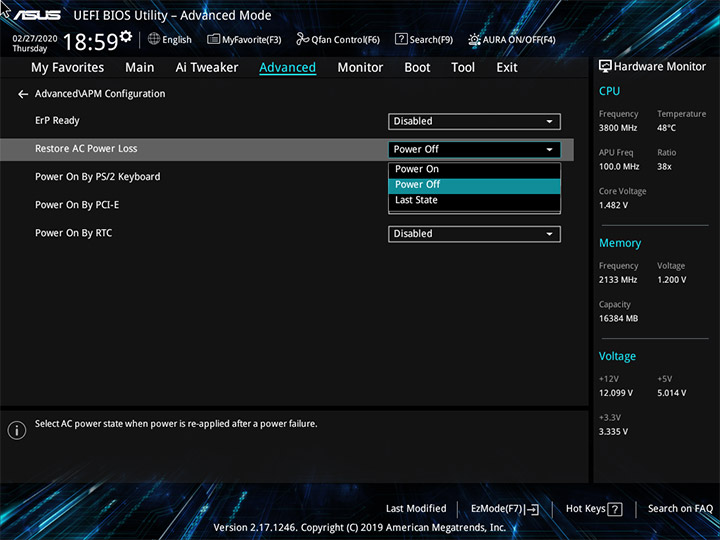Click the AURA ON/OFF(F4) label
Screen dimensions: 720x540
coord(519,40)
